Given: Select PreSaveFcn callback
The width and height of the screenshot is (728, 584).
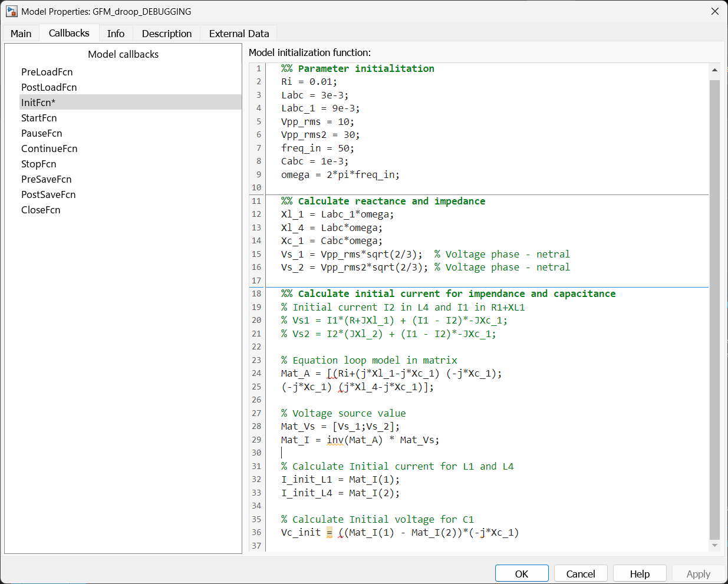Looking at the screenshot, I should coord(46,179).
